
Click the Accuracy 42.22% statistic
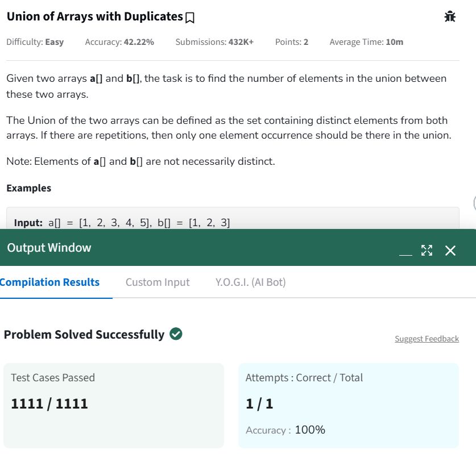119,42
